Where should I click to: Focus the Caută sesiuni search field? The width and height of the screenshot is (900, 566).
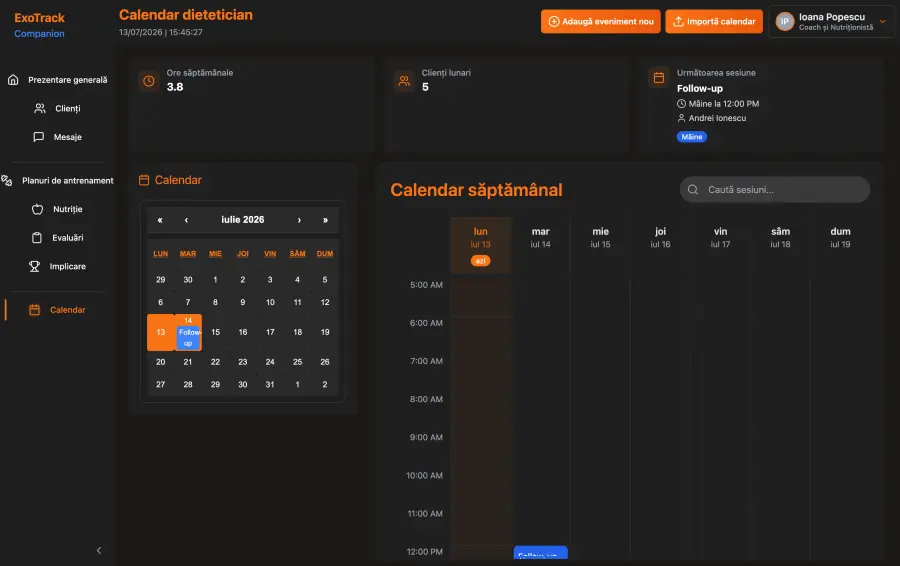[x=775, y=189]
